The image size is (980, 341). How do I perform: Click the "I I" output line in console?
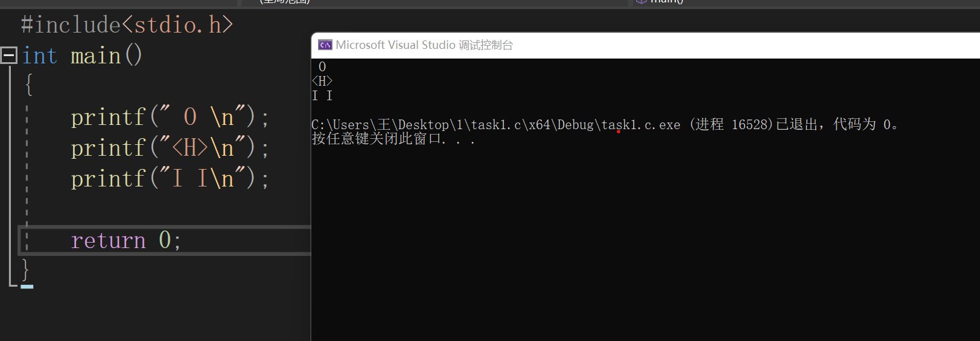(322, 95)
